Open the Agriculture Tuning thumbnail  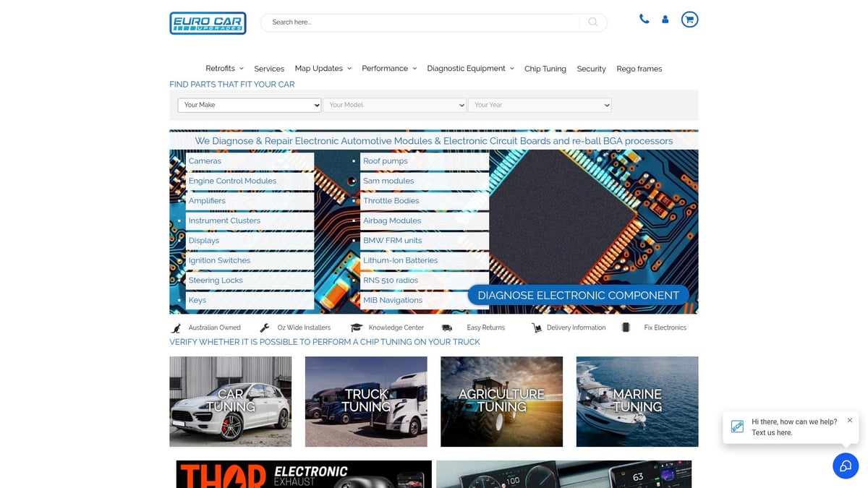(x=501, y=401)
